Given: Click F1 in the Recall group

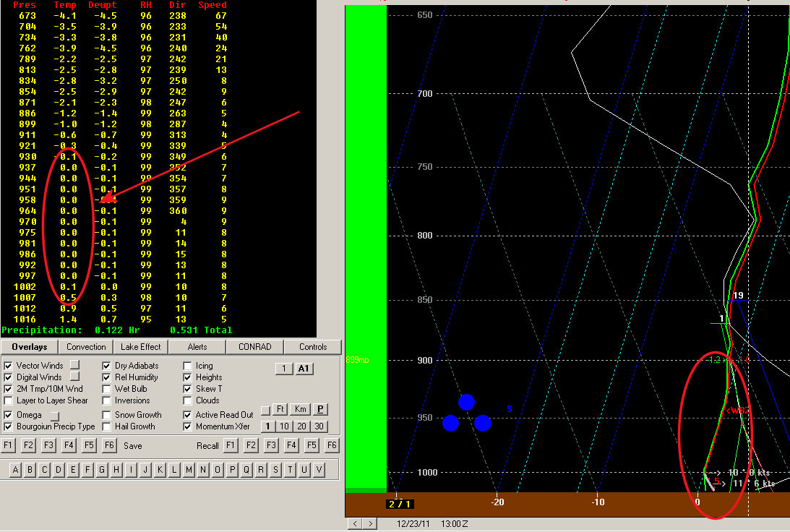Looking at the screenshot, I should (231, 445).
